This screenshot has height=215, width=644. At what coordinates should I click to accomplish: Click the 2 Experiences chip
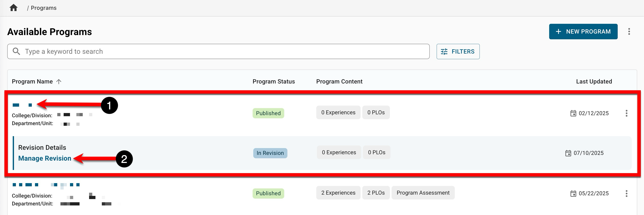coord(338,193)
